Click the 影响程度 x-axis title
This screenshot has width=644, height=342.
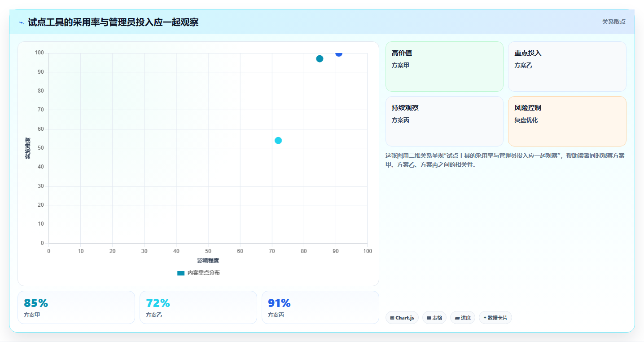click(208, 261)
